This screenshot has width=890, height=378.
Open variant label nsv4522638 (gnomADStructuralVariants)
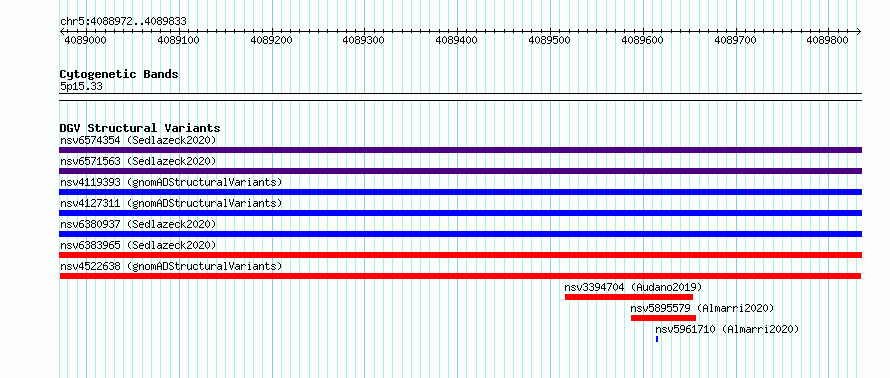click(171, 266)
